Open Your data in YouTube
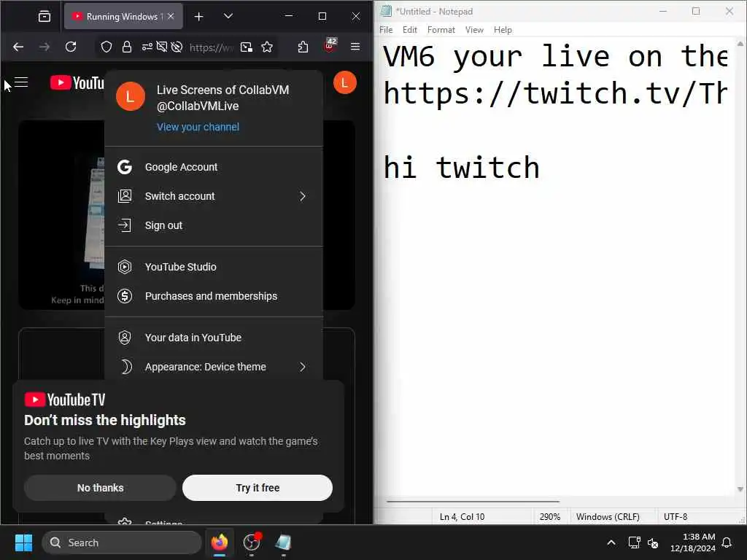 pos(214,338)
